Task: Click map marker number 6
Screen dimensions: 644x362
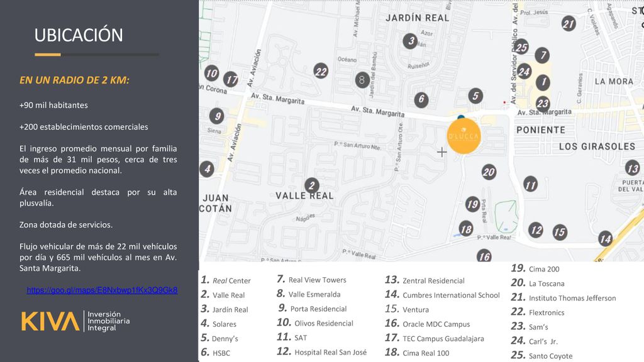Action: click(x=421, y=99)
